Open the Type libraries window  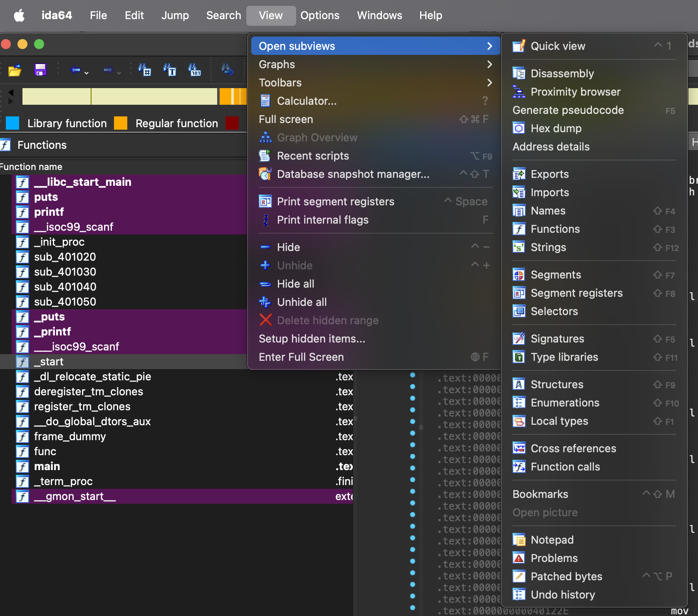[x=594, y=357]
